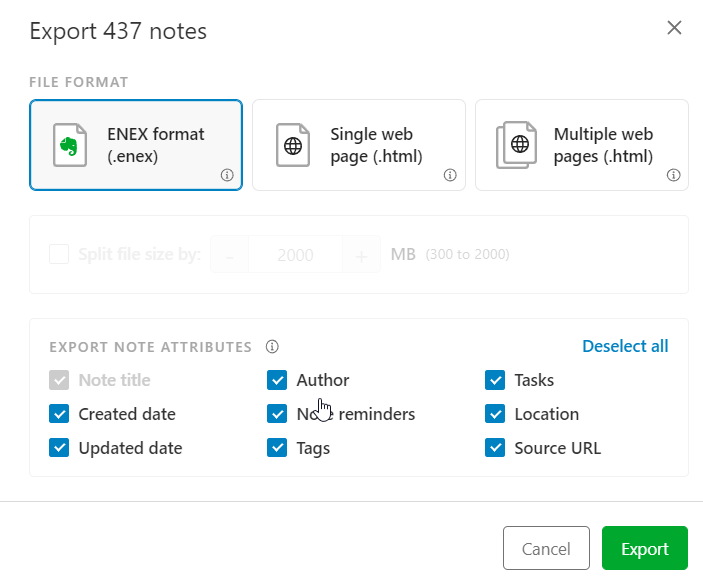Viewport: 703px width, 585px height.
Task: Open info tooltip on Single web page card
Action: 450,175
